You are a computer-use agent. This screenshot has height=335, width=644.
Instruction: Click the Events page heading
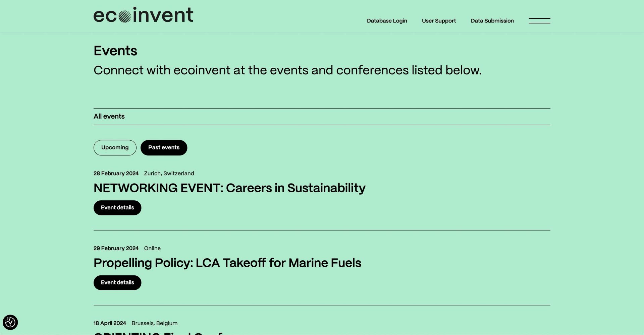[x=115, y=51]
